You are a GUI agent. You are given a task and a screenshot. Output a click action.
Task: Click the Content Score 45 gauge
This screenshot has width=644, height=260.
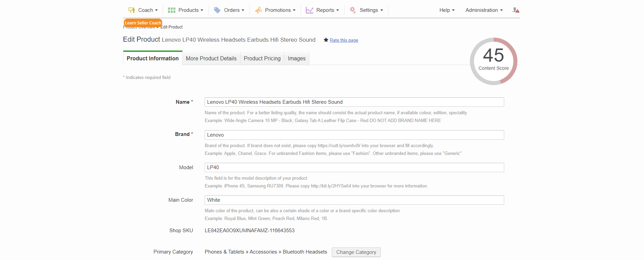(x=494, y=61)
